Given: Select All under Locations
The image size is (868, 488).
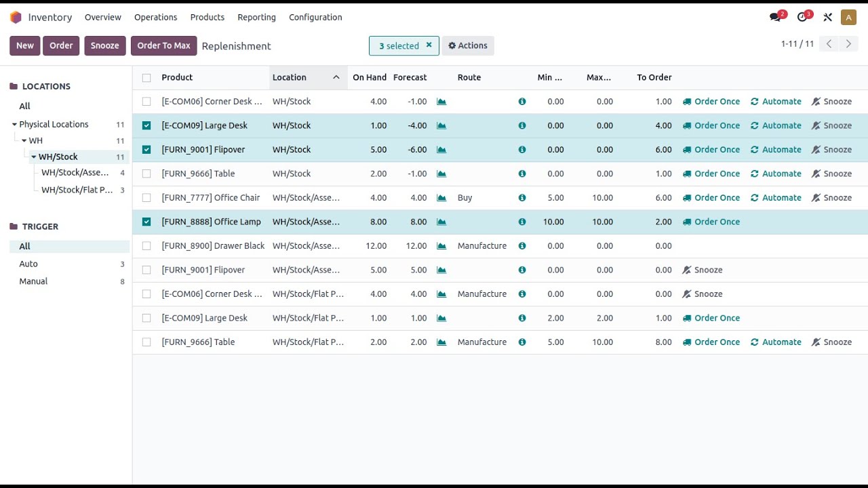Looking at the screenshot, I should pyautogui.click(x=70, y=106).
